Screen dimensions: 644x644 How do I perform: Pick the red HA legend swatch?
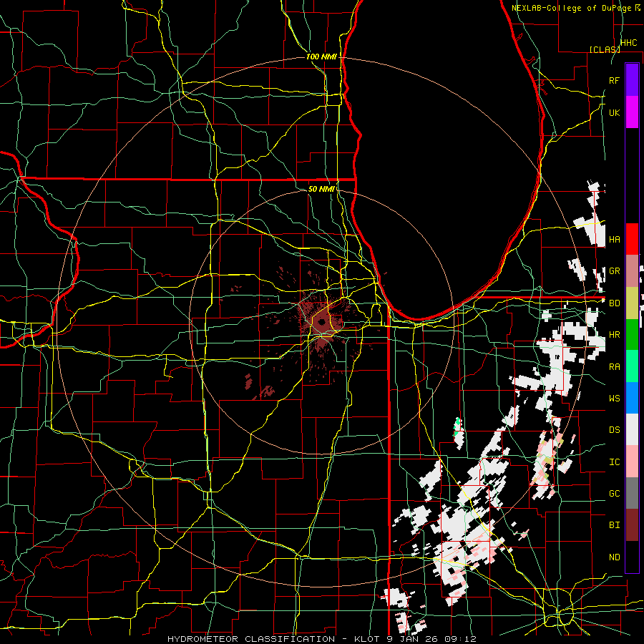[632, 239]
